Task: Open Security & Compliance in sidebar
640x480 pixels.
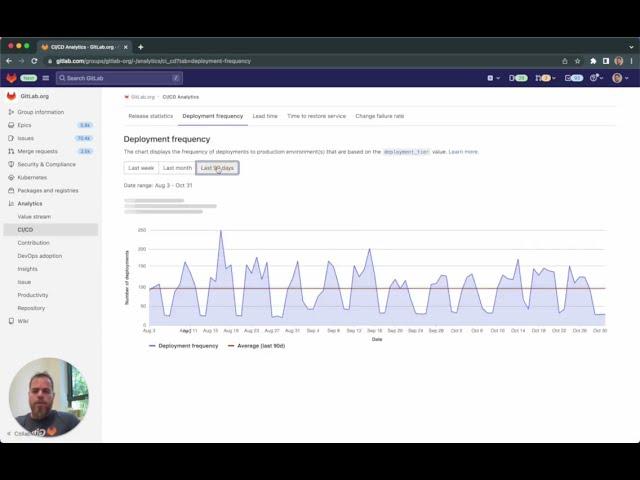Action: (46, 164)
